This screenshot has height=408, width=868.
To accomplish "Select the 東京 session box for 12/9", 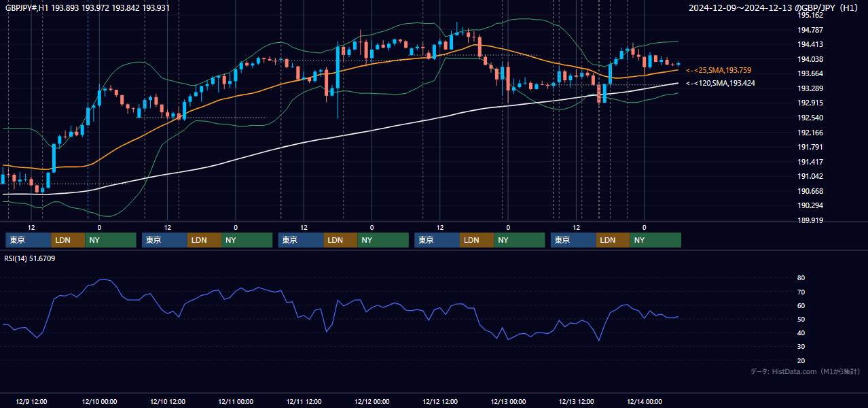I will [29, 240].
